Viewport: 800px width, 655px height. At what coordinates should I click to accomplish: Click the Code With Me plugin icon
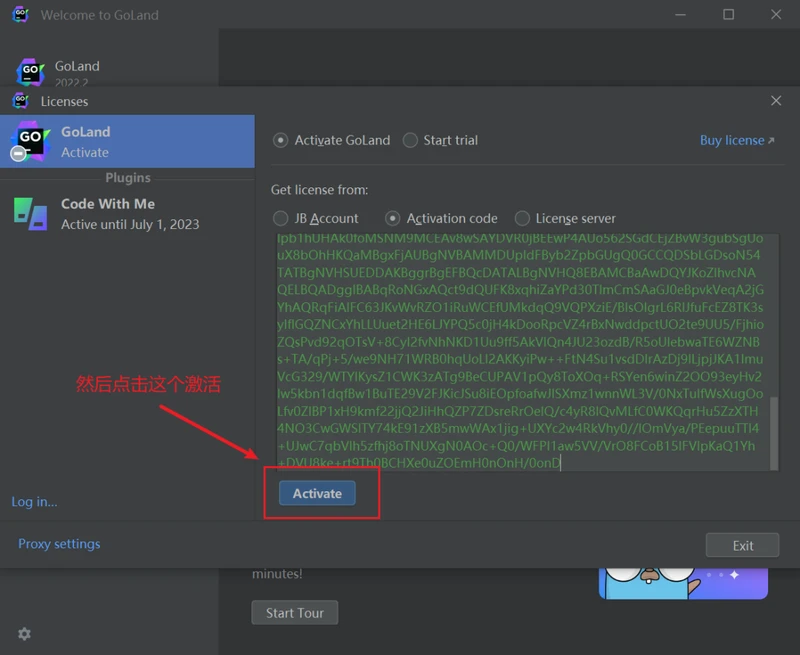tap(30, 213)
